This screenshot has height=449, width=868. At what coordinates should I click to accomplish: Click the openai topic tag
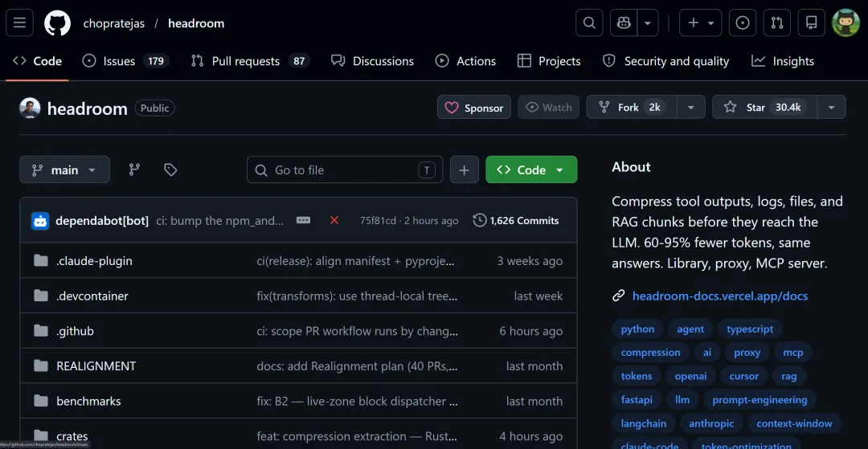coord(690,376)
